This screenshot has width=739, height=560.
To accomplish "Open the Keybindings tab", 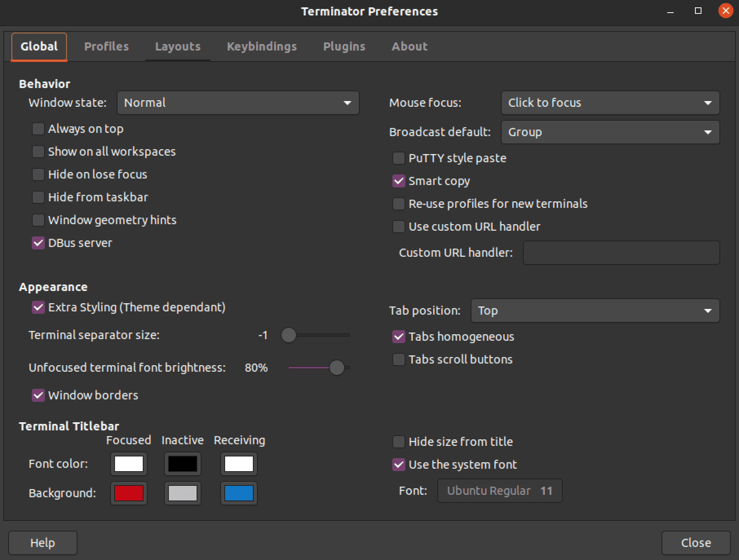I will pyautogui.click(x=262, y=46).
